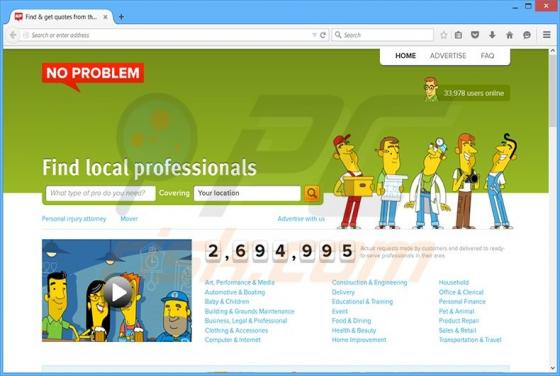Open 'Building & Grounds Maintenance' category
The width and height of the screenshot is (560, 376).
click(250, 311)
